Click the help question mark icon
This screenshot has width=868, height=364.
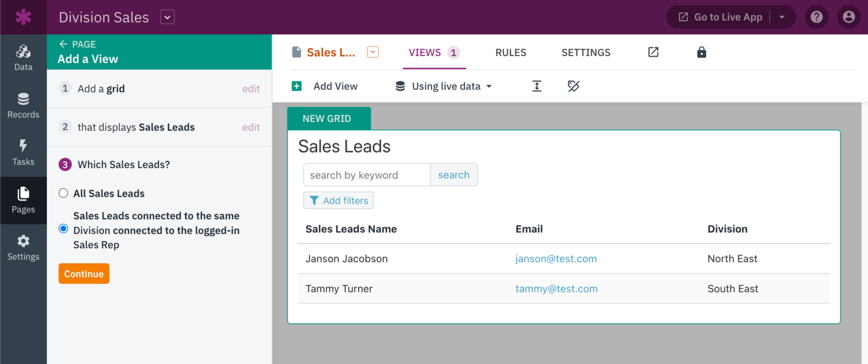pos(816,17)
